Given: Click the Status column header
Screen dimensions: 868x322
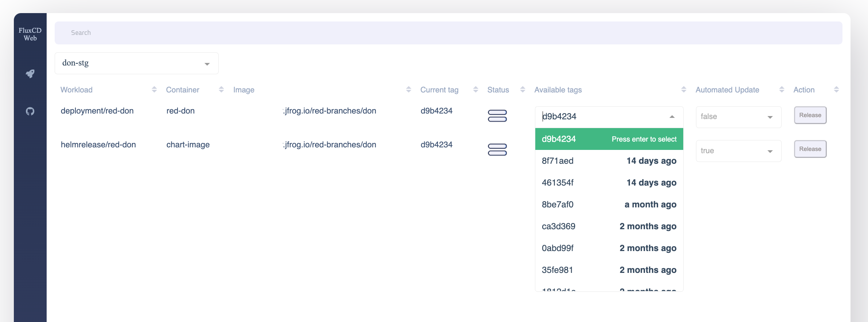Looking at the screenshot, I should [x=498, y=90].
